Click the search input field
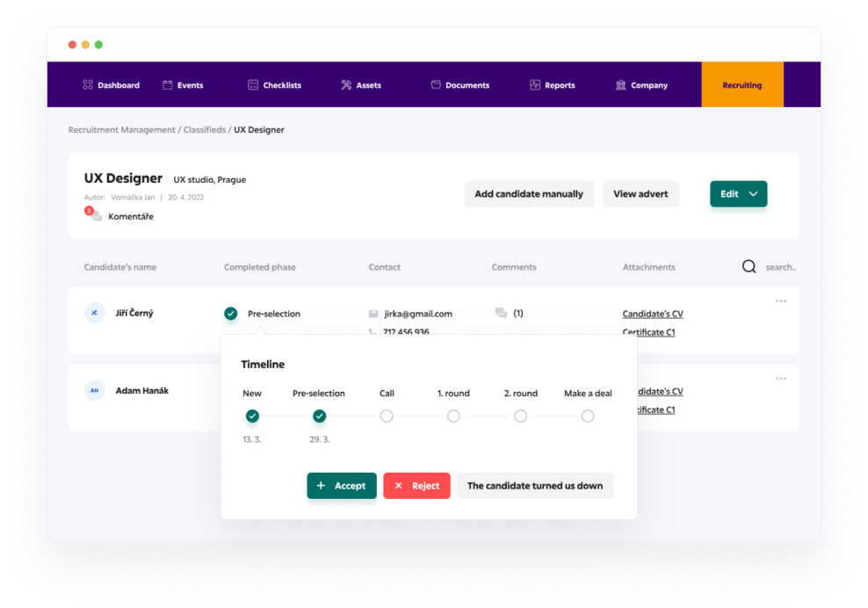Image resolution: width=868 pixels, height=608 pixels. point(781,267)
